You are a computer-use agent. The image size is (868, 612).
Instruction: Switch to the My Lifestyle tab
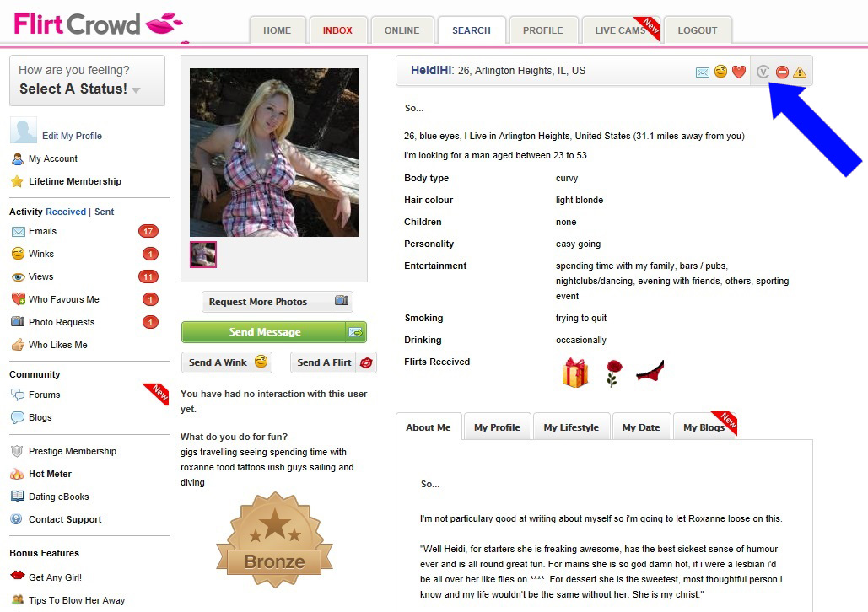click(x=571, y=427)
